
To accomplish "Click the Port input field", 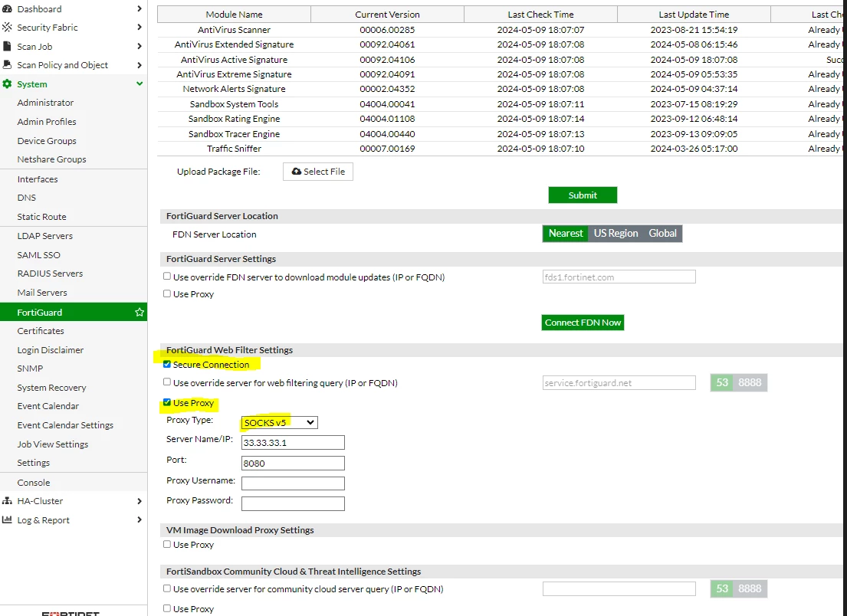I will coord(293,464).
